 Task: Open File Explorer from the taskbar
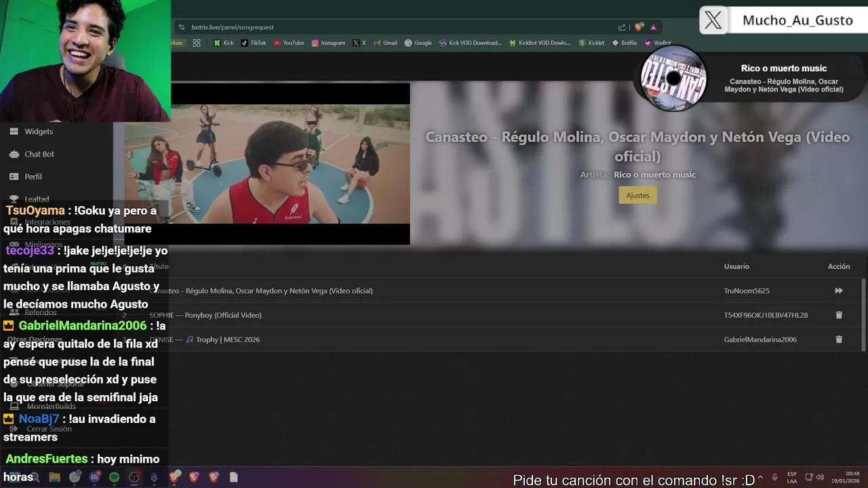[54, 477]
